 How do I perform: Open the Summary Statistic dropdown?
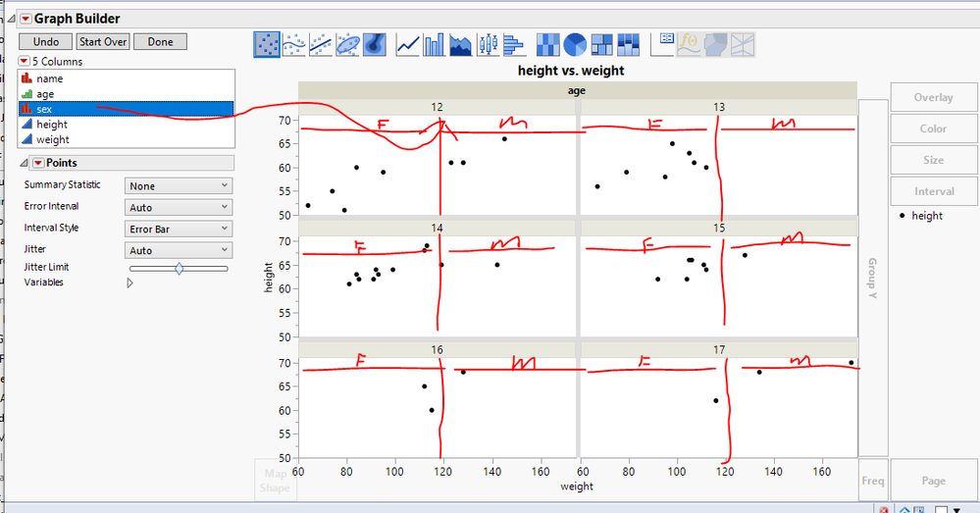(x=179, y=186)
